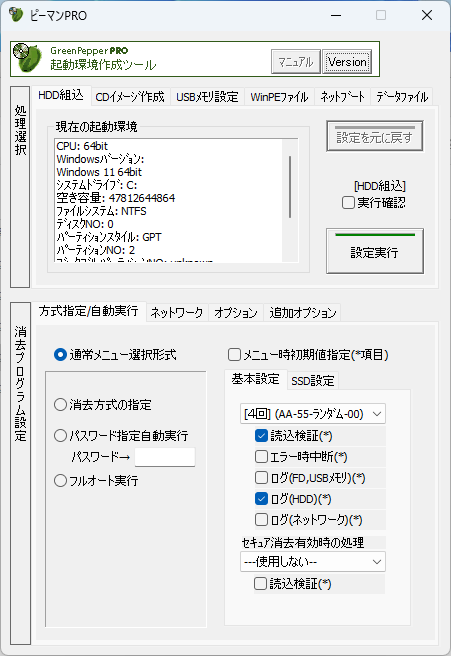Minimize the ピーマンPRO window

[336, 15]
